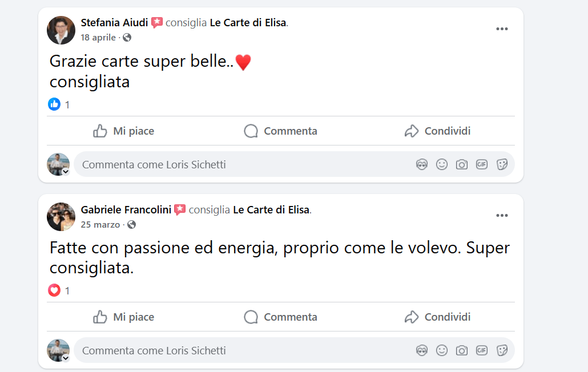View the heart reaction count on second post
The image size is (588, 372).
pyautogui.click(x=59, y=290)
